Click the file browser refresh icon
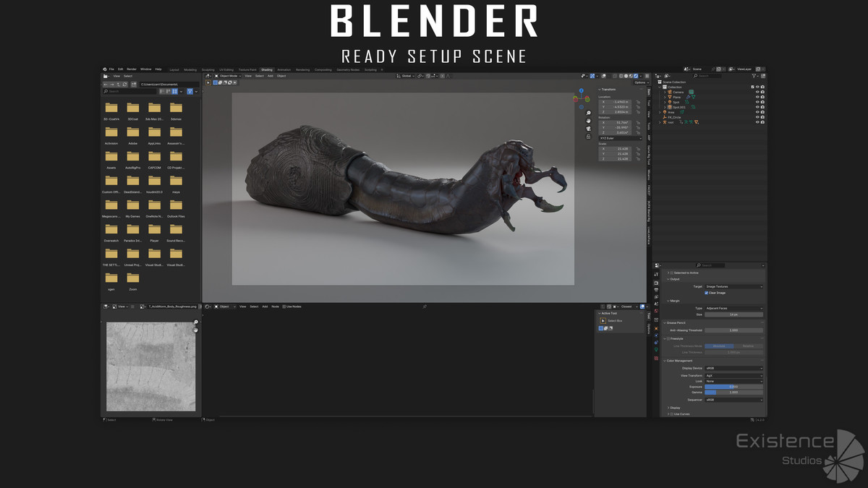This screenshot has width=868, height=488. [x=126, y=85]
